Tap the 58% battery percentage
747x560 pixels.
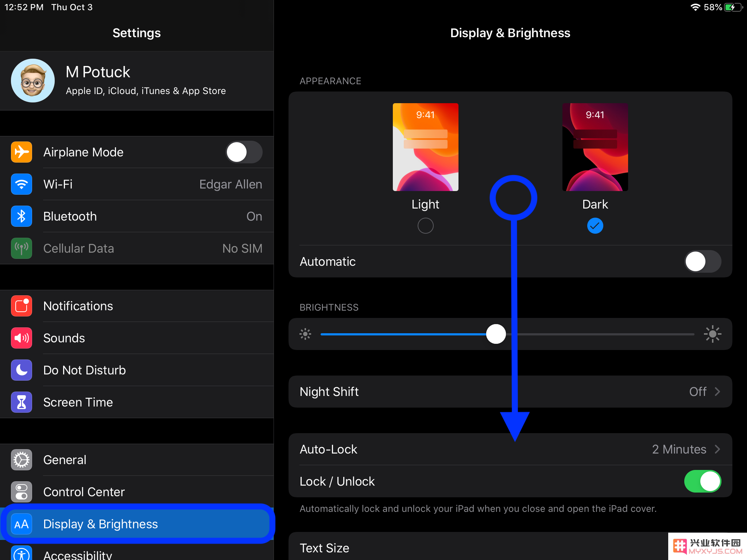tap(713, 7)
